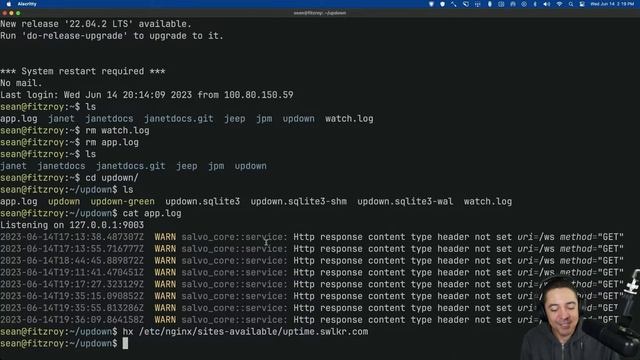Click 'updown-green' in directory listing
The height and width of the screenshot is (360, 640).
coord(122,201)
